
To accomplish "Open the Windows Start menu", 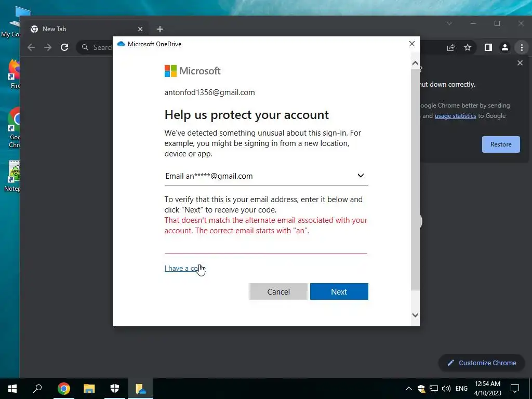I will tap(12, 389).
